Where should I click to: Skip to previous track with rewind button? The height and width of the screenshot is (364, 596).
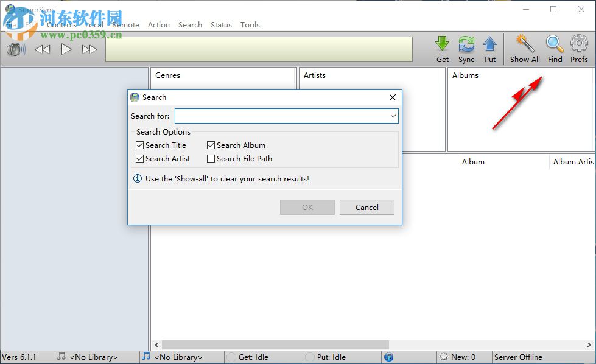pyautogui.click(x=43, y=49)
